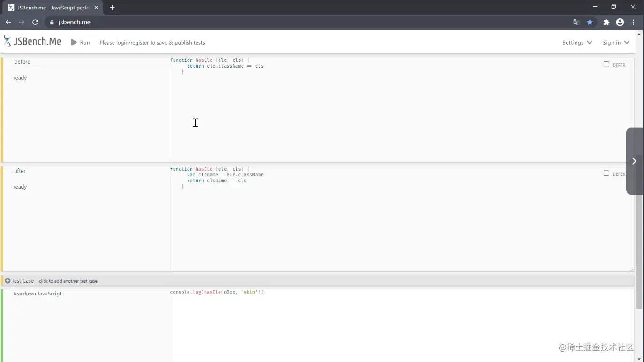Click the JSBench.Me logo
644x362 pixels.
click(32, 42)
